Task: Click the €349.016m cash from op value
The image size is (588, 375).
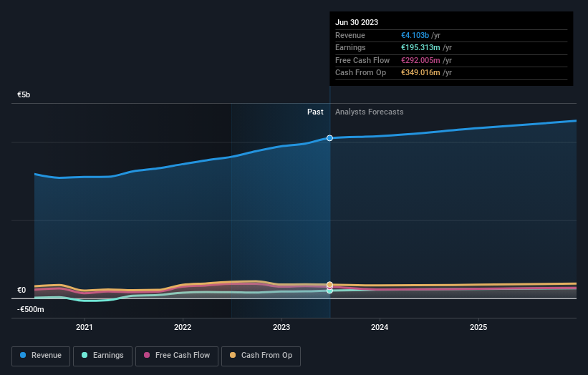Action: coord(420,73)
